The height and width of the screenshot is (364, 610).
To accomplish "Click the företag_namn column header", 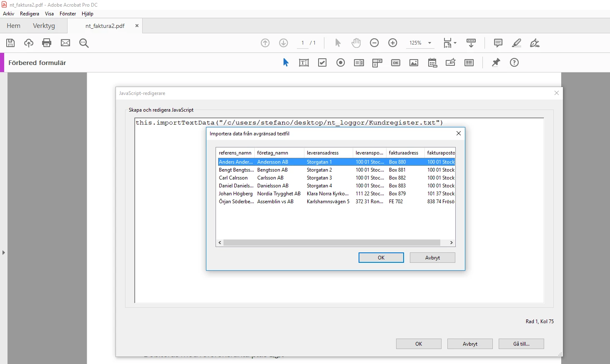I will tap(279, 153).
